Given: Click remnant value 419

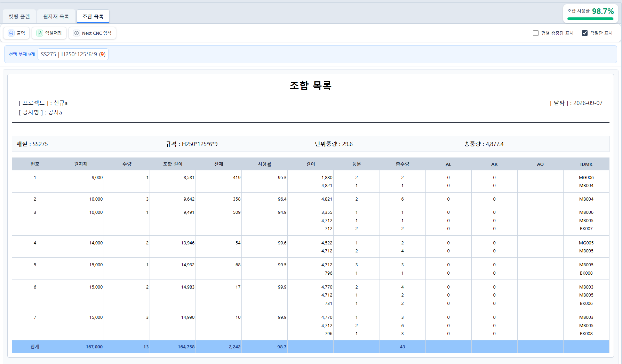Looking at the screenshot, I should click(237, 177).
